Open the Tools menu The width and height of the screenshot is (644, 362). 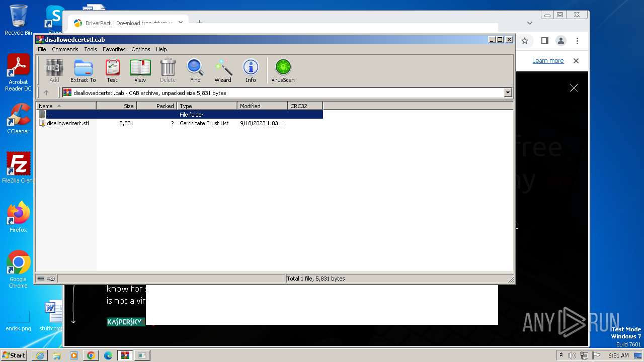[x=91, y=49]
